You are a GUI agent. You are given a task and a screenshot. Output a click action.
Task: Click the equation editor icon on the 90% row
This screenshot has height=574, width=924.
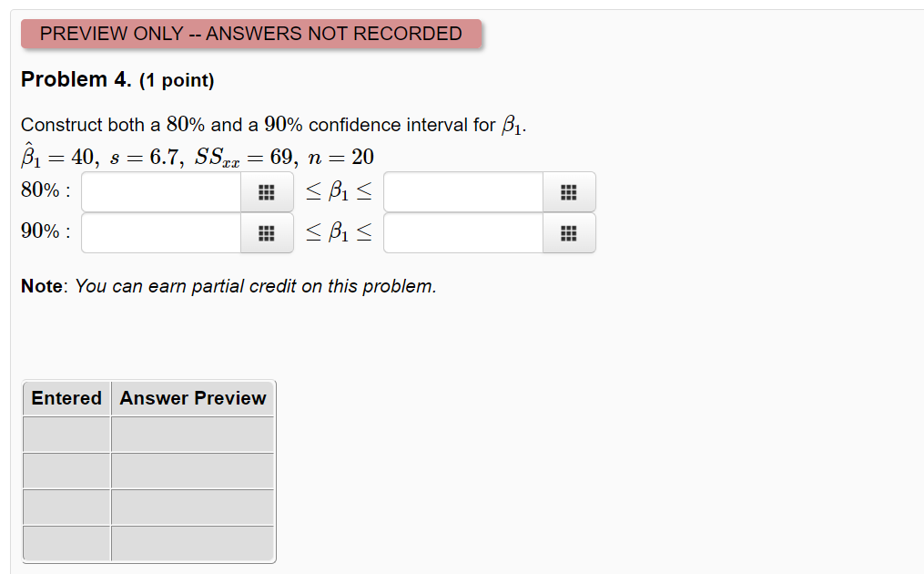(267, 232)
